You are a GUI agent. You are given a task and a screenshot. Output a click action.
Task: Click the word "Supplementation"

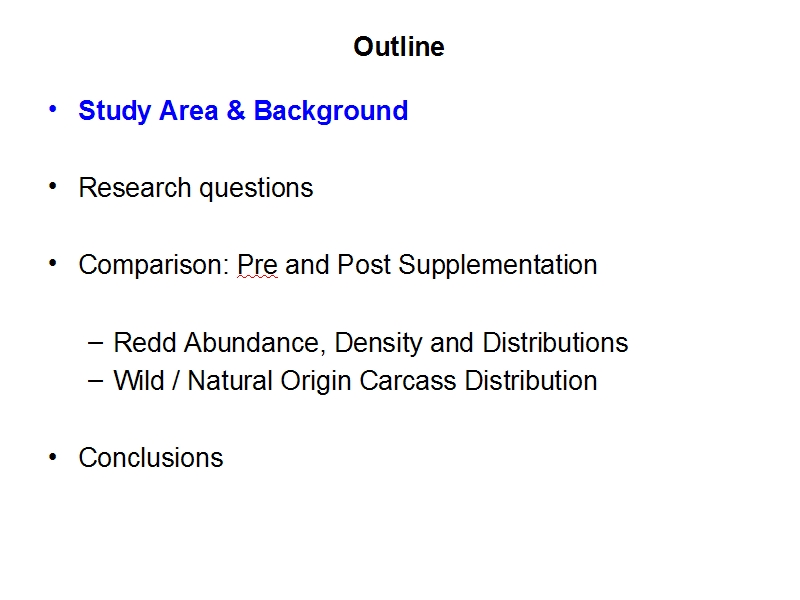click(497, 265)
